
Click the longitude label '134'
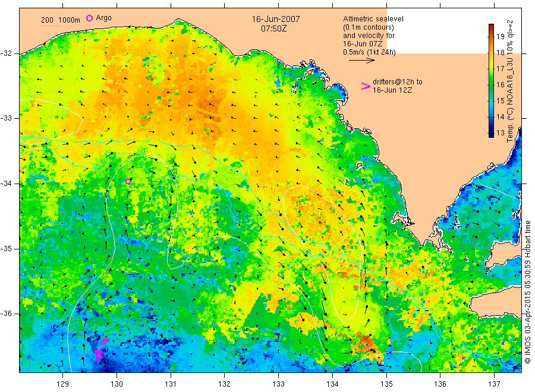[332, 384]
